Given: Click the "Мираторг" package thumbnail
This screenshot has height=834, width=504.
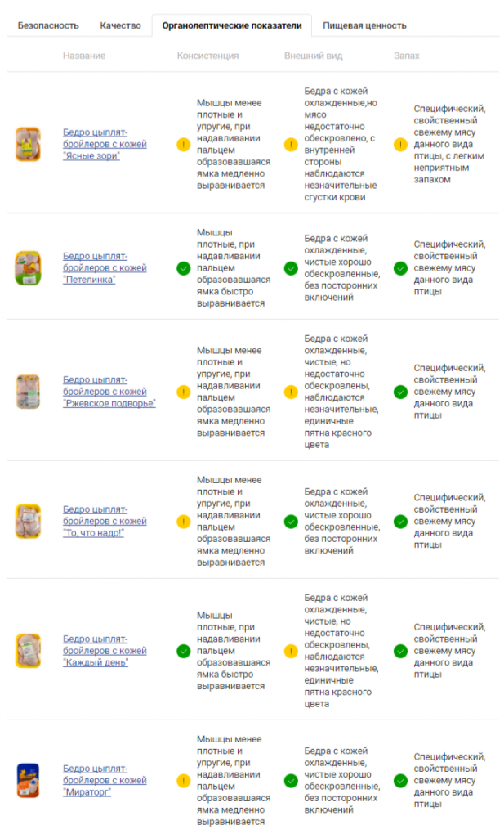Looking at the screenshot, I should (27, 781).
